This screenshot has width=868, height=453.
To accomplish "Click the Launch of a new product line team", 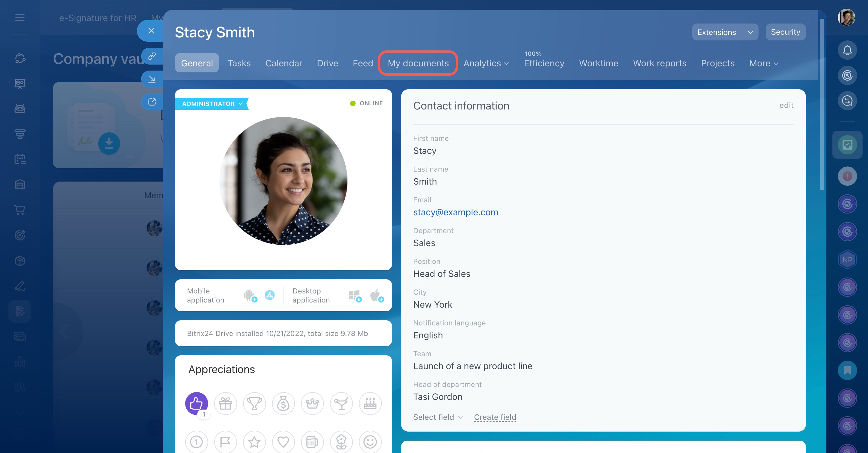I will (x=473, y=366).
